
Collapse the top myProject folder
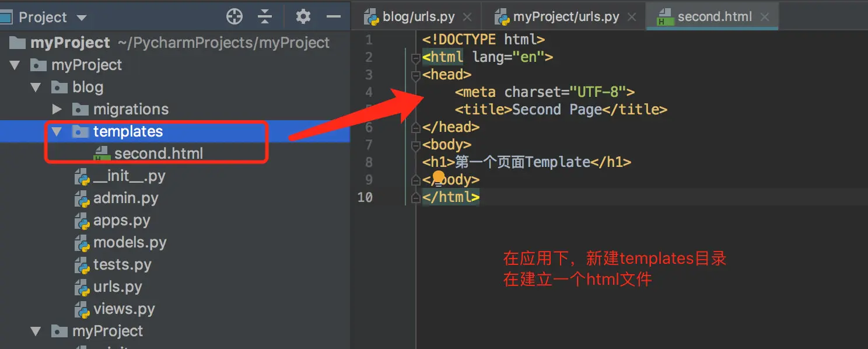pyautogui.click(x=15, y=65)
